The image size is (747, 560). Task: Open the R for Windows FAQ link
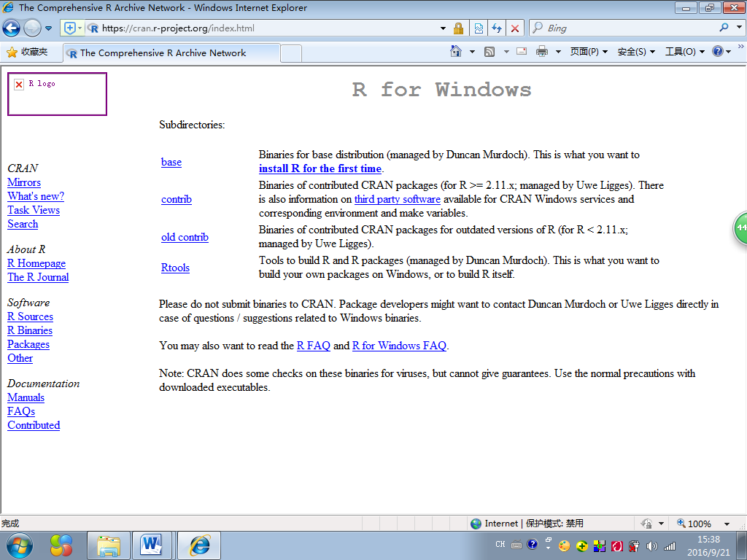(399, 346)
